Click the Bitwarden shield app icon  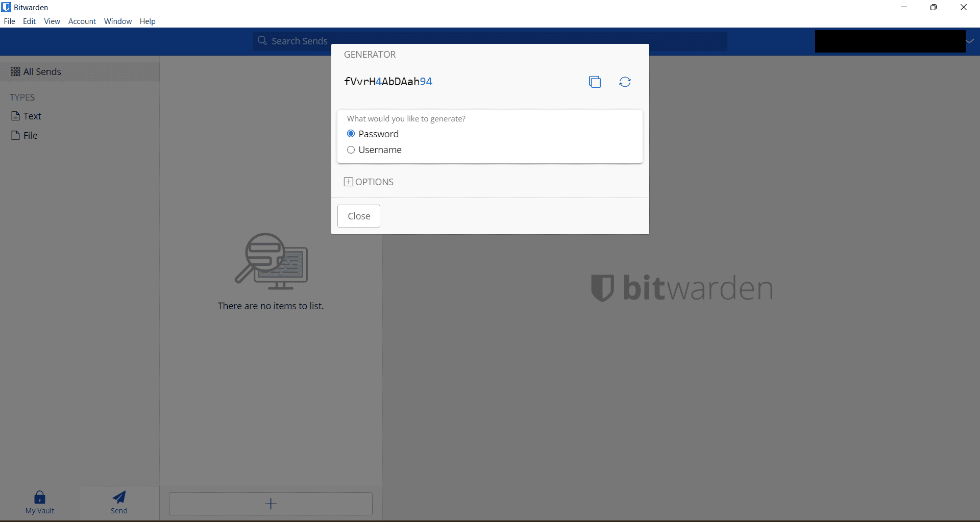(x=6, y=7)
